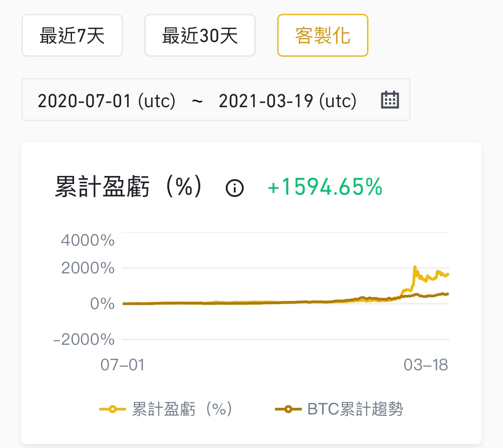This screenshot has width=503, height=448.
Task: Open the calendar date picker icon
Action: coord(390,100)
